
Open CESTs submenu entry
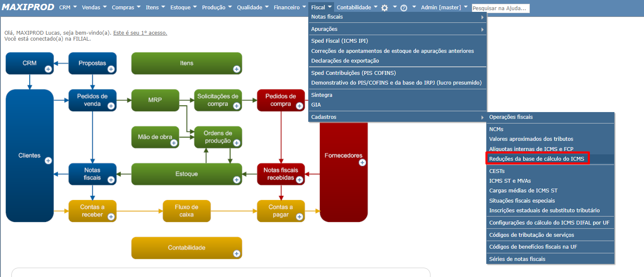coord(550,171)
